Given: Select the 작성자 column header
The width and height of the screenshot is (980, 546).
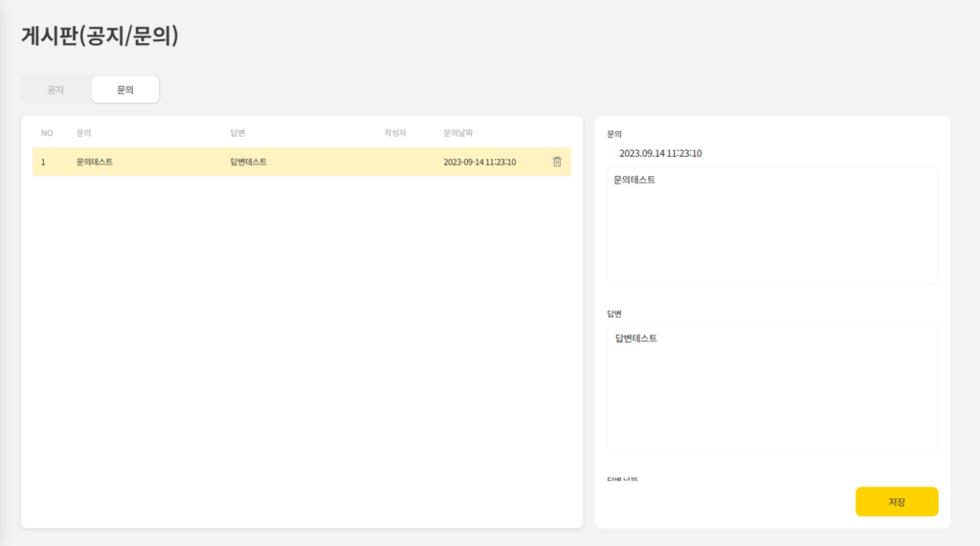Looking at the screenshot, I should coord(395,133).
